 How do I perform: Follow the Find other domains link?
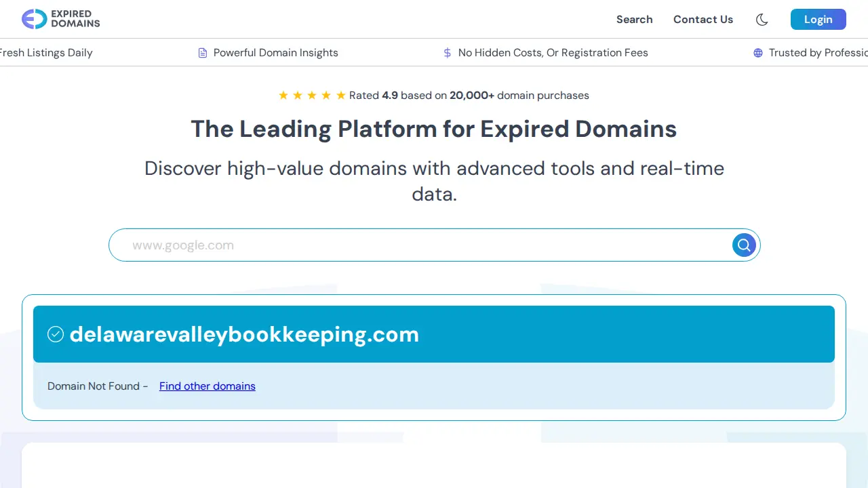click(208, 386)
